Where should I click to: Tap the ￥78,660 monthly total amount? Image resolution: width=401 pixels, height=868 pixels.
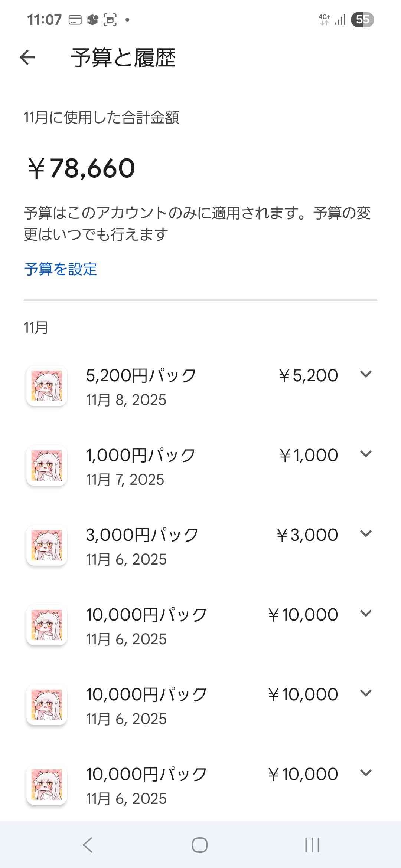coord(82,168)
